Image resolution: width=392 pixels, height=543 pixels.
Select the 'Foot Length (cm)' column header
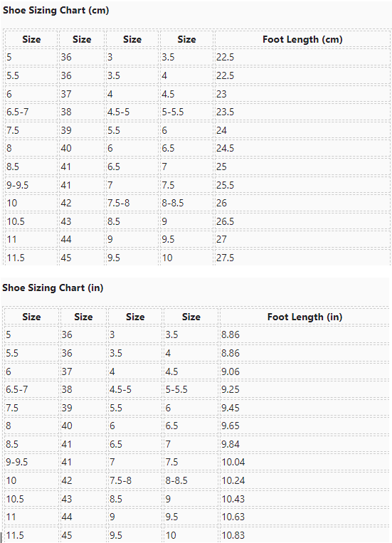coord(302,39)
